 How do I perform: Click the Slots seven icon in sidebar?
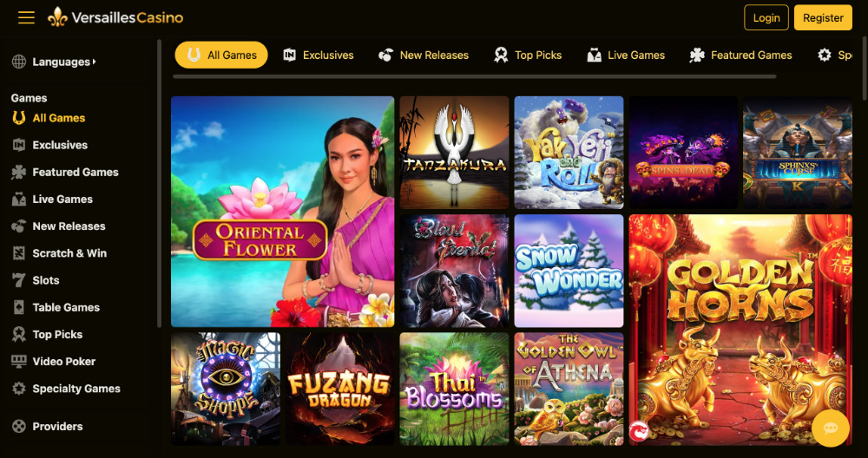pos(19,280)
